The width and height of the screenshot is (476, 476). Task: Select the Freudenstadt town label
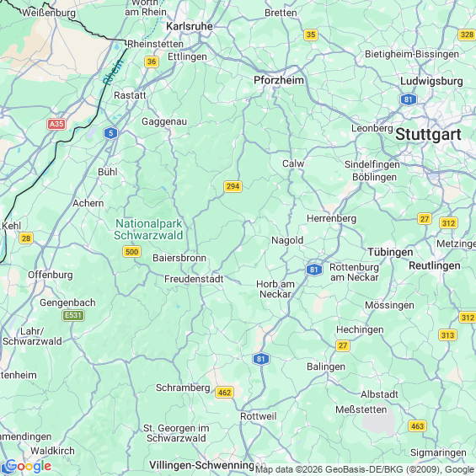(194, 279)
